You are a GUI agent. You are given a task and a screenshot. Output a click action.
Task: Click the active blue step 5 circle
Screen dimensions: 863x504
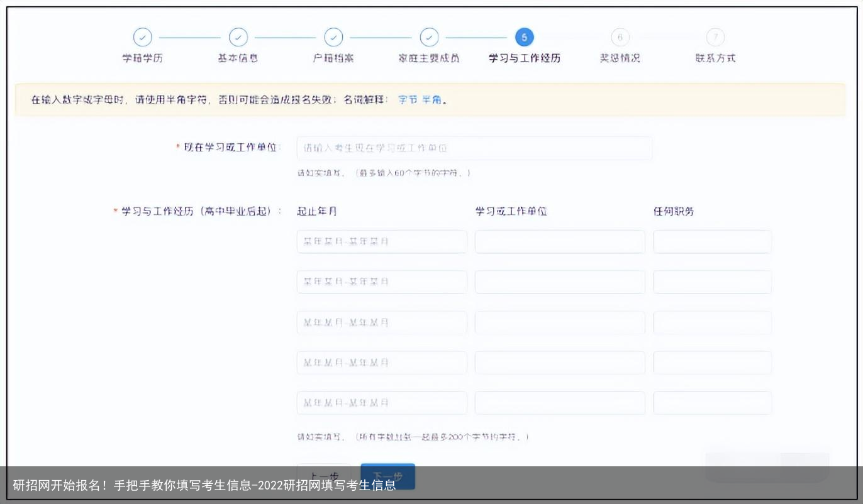pyautogui.click(x=525, y=37)
